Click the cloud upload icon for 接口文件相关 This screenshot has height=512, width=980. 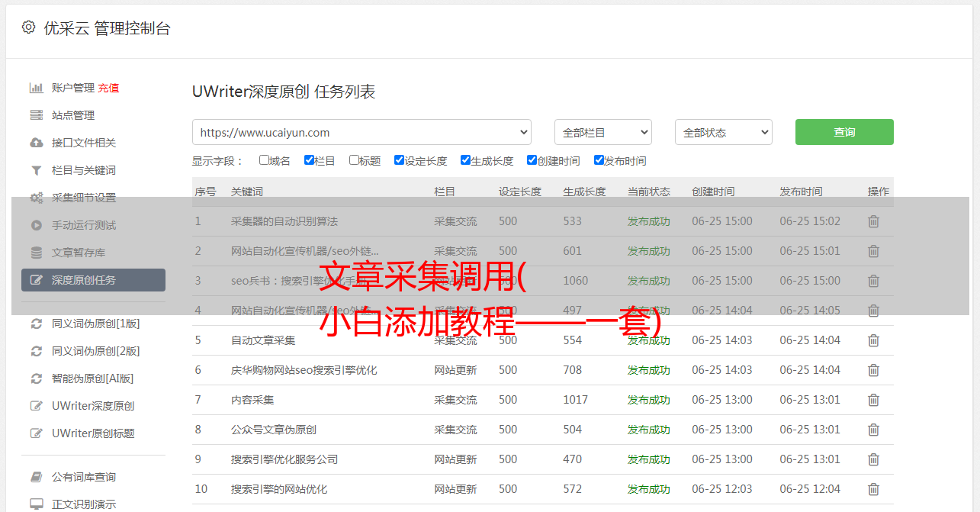36,143
